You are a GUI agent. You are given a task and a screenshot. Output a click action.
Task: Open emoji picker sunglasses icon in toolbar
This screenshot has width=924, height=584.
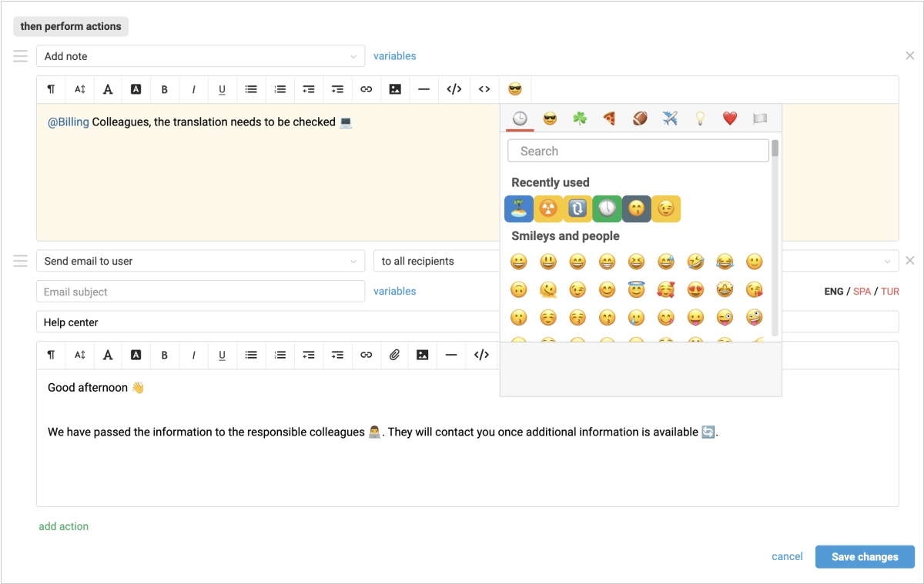point(515,89)
